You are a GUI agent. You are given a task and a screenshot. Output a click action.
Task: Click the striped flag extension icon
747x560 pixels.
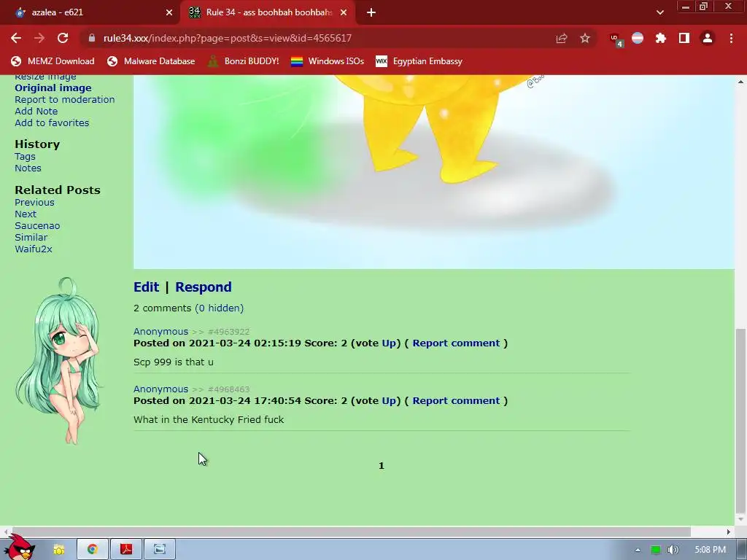click(638, 38)
